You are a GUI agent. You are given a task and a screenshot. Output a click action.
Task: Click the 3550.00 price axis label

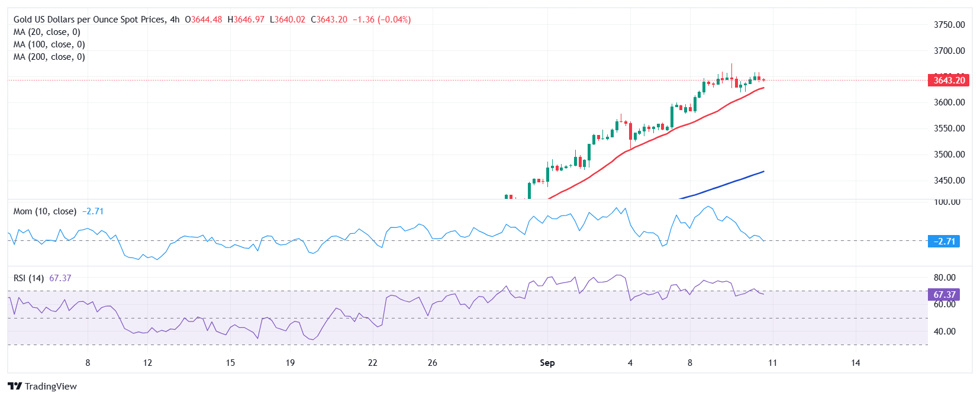click(949, 128)
